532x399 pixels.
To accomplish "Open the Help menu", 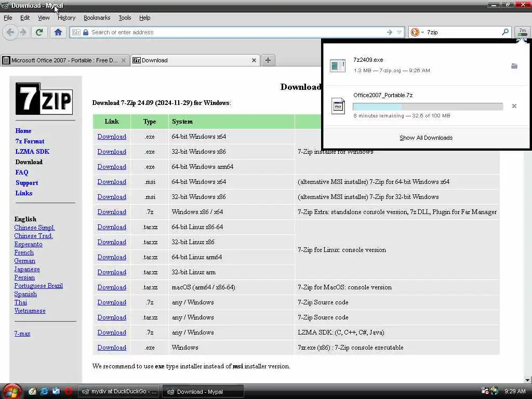I will pyautogui.click(x=144, y=18).
